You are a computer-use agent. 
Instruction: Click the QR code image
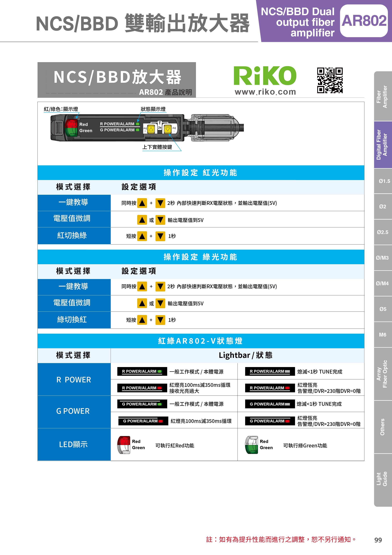[330, 80]
